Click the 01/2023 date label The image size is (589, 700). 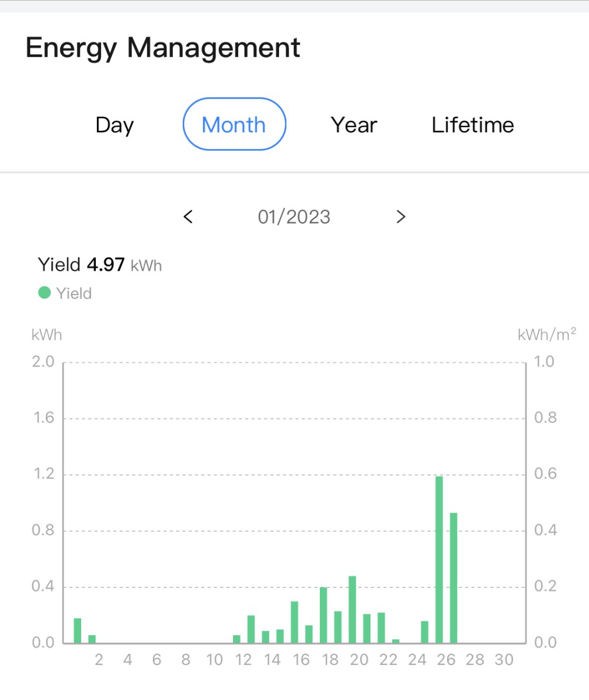[x=294, y=217]
